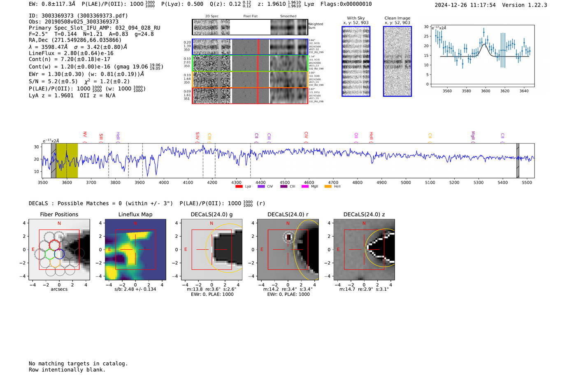576x392 pixels.
Task: Click the S/N = 5.2(±0.5) text
Action: 53,81
